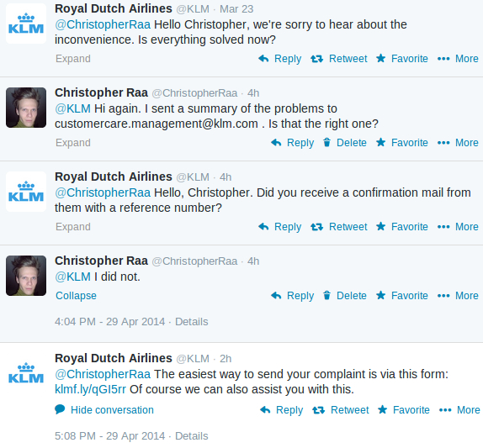Retweet KLM's complaint form tweet

tap(341, 410)
